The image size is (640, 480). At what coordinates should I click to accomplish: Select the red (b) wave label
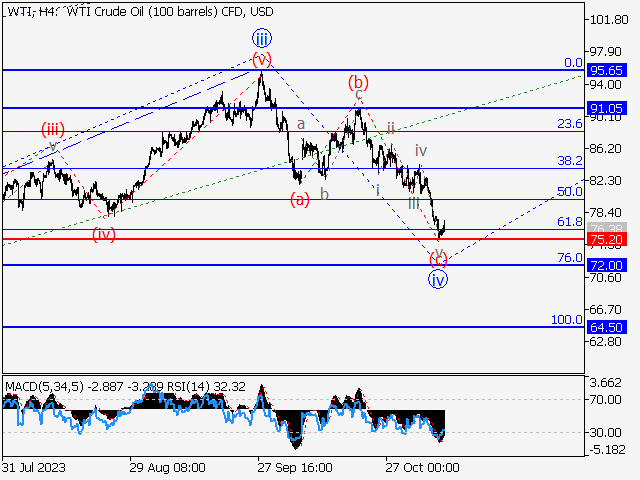tap(358, 82)
